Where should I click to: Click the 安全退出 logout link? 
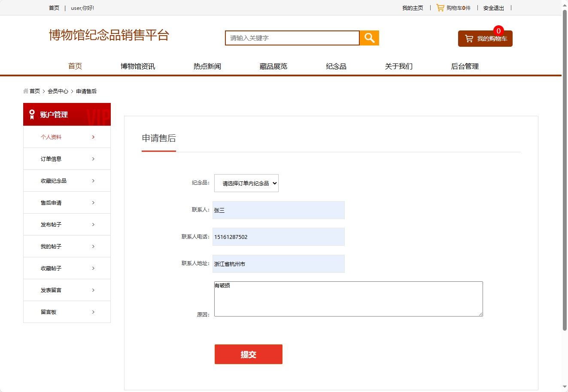point(494,7)
